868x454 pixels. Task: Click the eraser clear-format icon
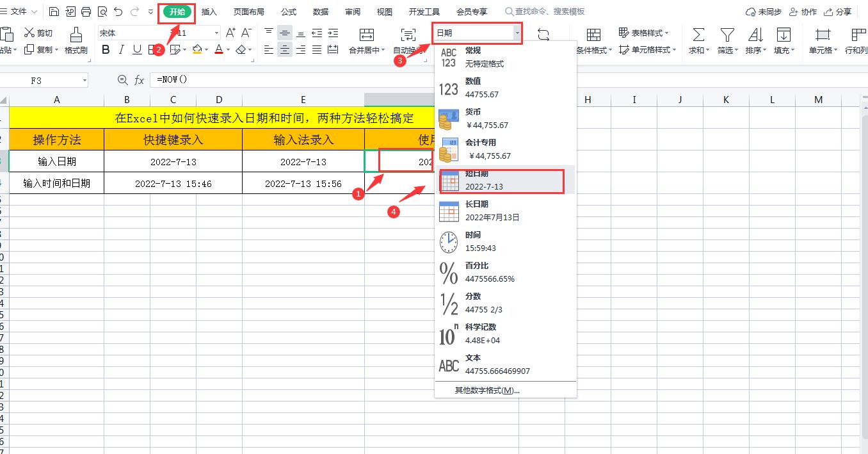241,49
